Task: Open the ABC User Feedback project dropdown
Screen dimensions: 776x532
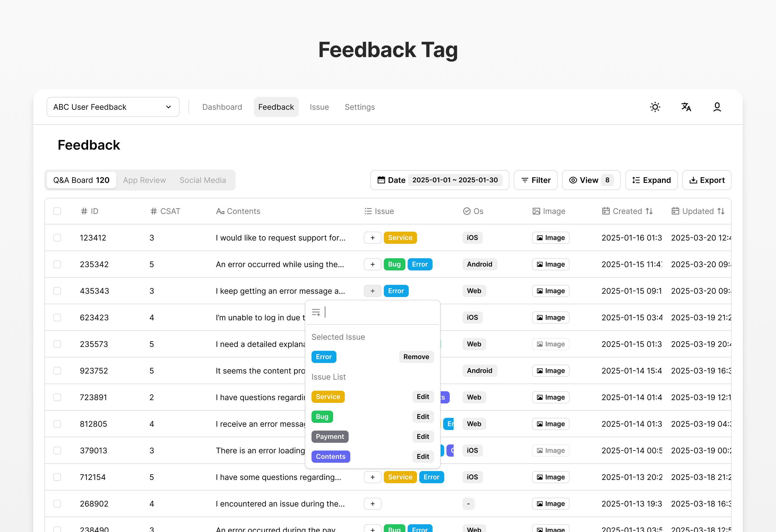Action: click(113, 107)
